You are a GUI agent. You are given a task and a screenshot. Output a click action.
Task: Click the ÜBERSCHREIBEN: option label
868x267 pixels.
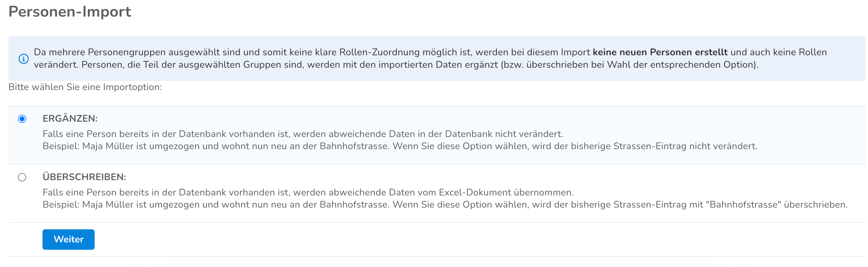pos(84,177)
